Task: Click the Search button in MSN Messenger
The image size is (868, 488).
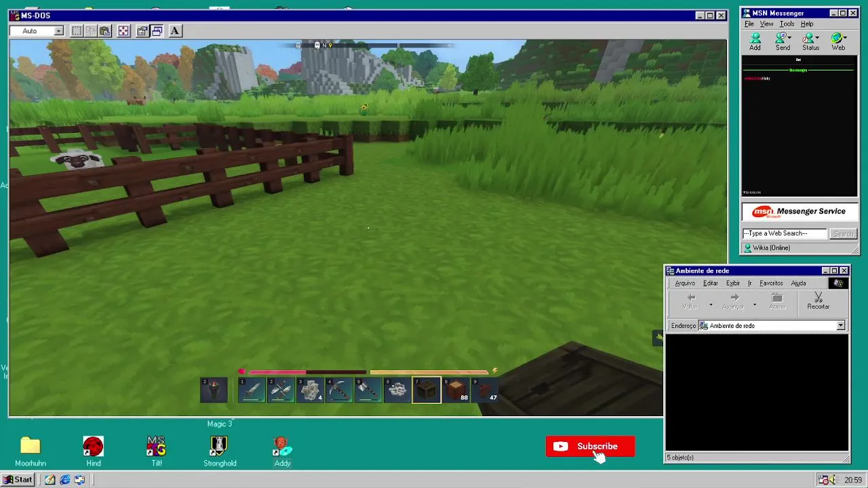Action: tap(844, 233)
